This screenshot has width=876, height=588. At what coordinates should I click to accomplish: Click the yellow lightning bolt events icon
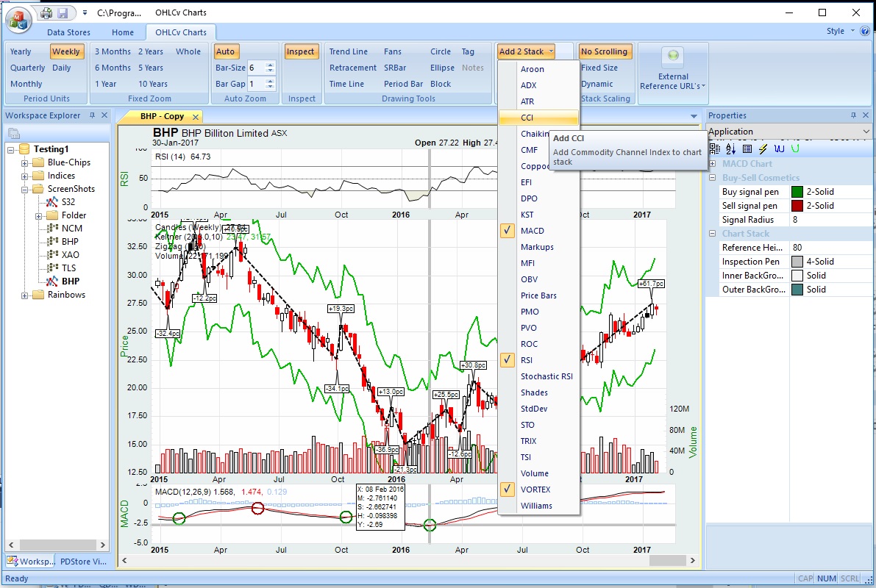[x=763, y=148]
